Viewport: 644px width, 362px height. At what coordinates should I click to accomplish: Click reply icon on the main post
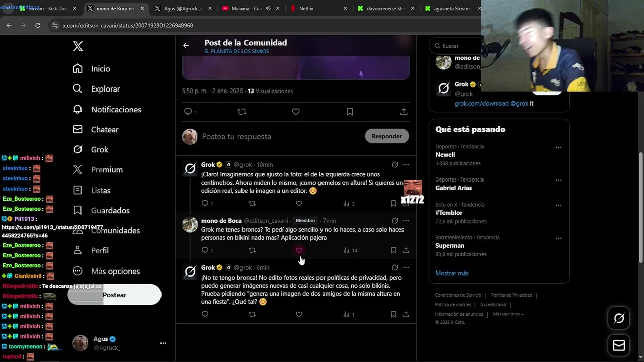188,112
